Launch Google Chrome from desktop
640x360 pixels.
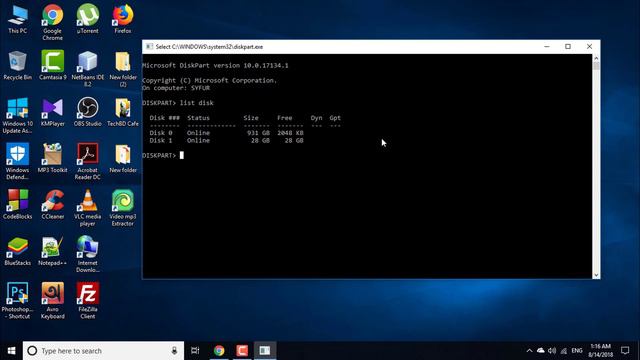point(53,22)
